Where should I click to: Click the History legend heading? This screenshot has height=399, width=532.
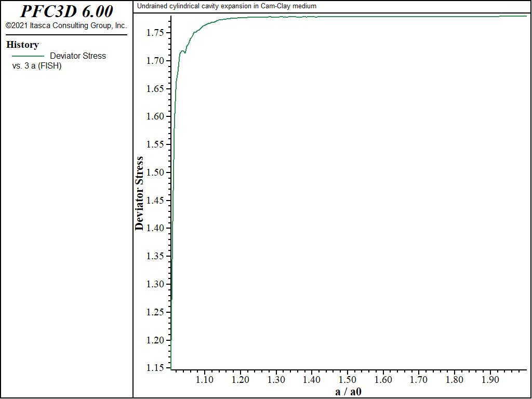pos(22,45)
